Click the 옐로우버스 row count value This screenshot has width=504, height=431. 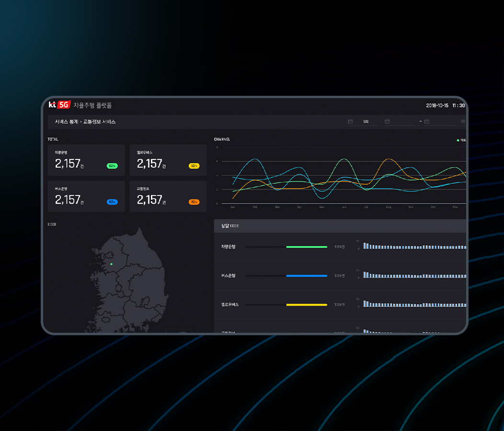pos(339,305)
